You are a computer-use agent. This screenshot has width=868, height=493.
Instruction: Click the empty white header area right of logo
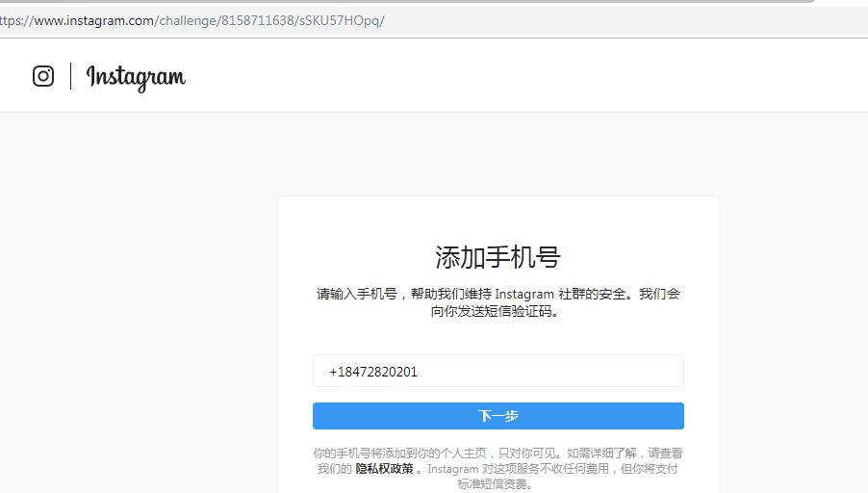(x=529, y=76)
